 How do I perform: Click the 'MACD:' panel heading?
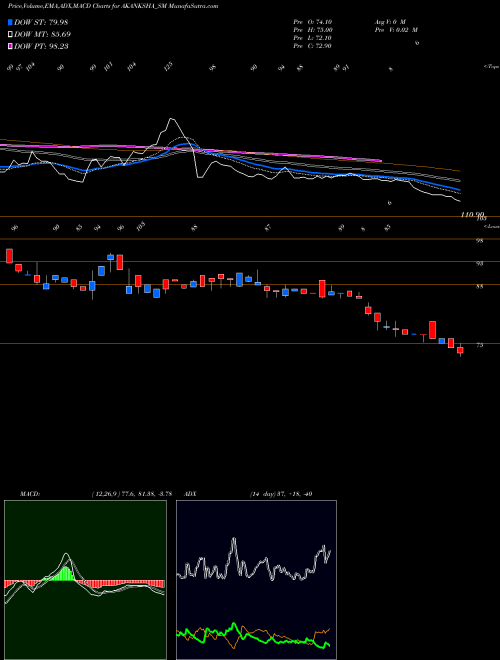coord(29,494)
